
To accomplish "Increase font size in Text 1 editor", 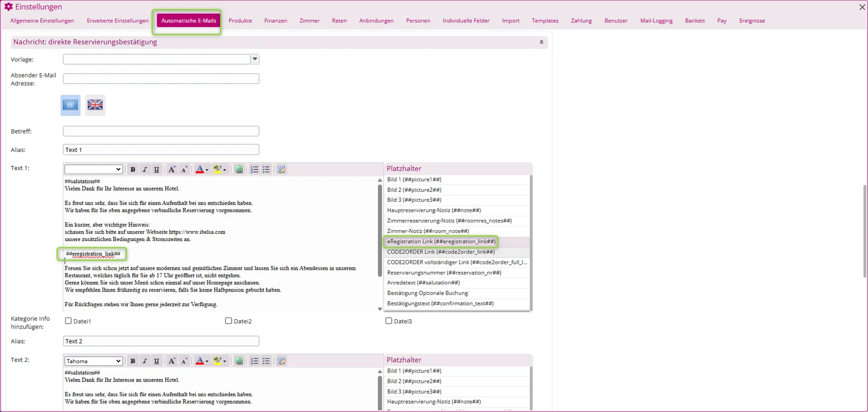I will pos(172,169).
